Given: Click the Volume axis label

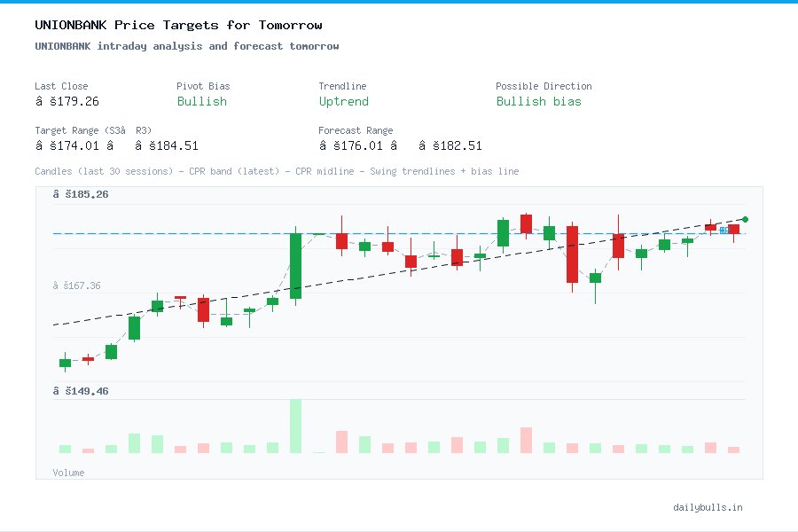Looking at the screenshot, I should pyautogui.click(x=68, y=473).
